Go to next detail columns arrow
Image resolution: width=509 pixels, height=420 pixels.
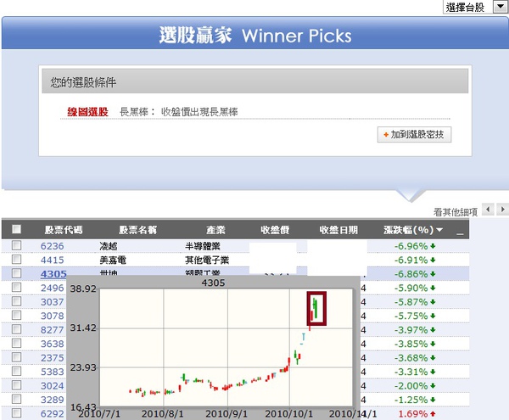coord(502,210)
